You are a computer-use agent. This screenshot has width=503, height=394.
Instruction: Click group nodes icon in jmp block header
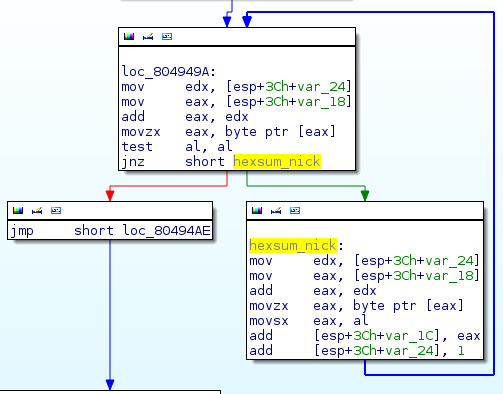(56, 211)
